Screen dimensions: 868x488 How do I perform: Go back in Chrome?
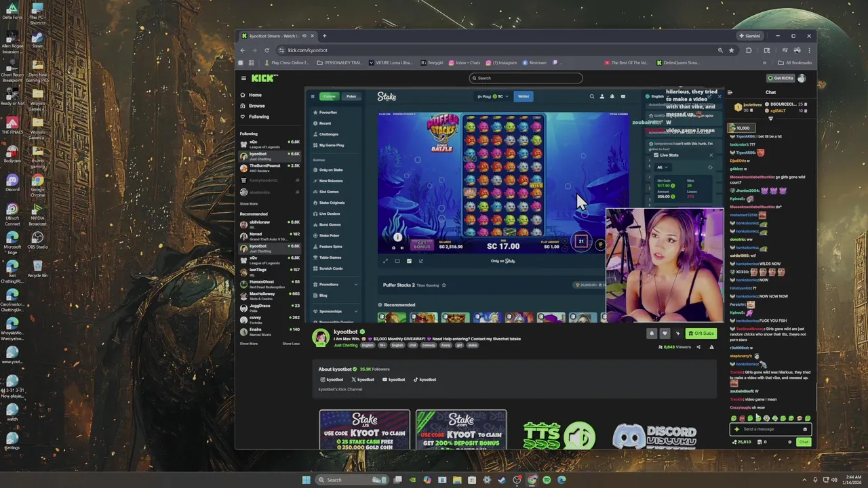pos(242,50)
